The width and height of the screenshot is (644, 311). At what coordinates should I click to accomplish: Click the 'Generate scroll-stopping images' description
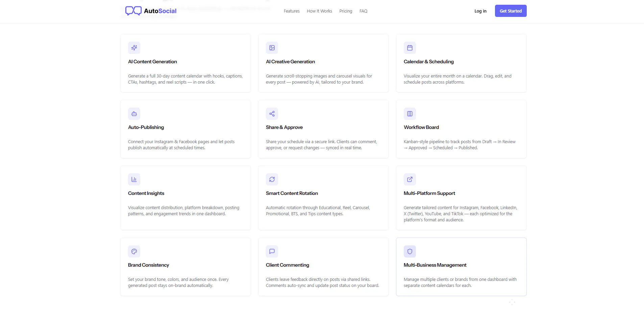[319, 79]
